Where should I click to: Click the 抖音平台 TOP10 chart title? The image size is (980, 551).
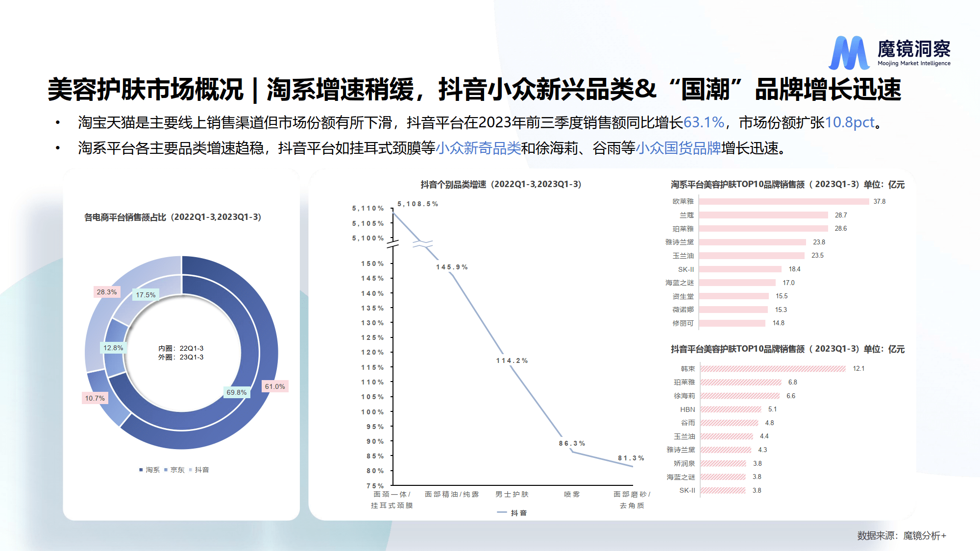[x=788, y=349]
